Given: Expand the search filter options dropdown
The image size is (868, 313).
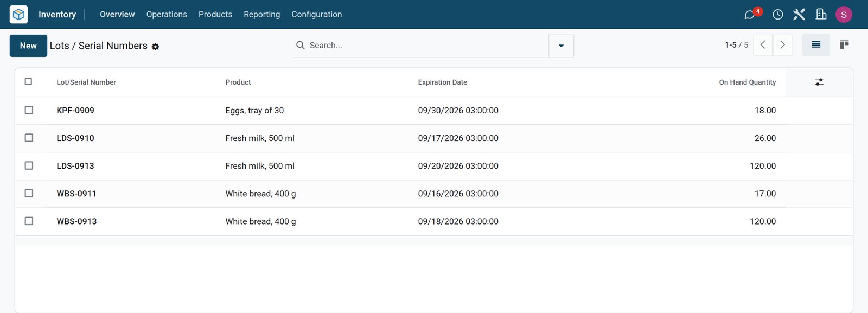Looking at the screenshot, I should [x=561, y=46].
